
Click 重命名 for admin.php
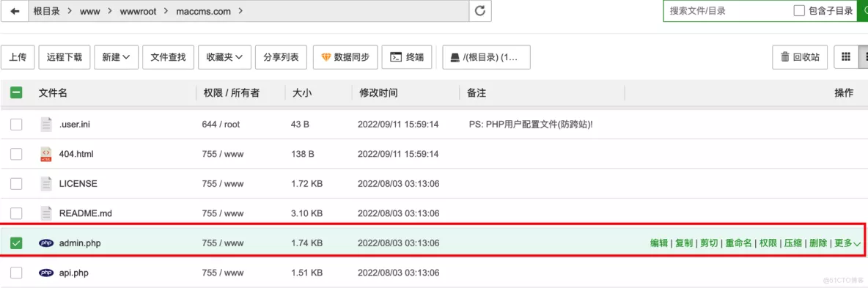(738, 243)
